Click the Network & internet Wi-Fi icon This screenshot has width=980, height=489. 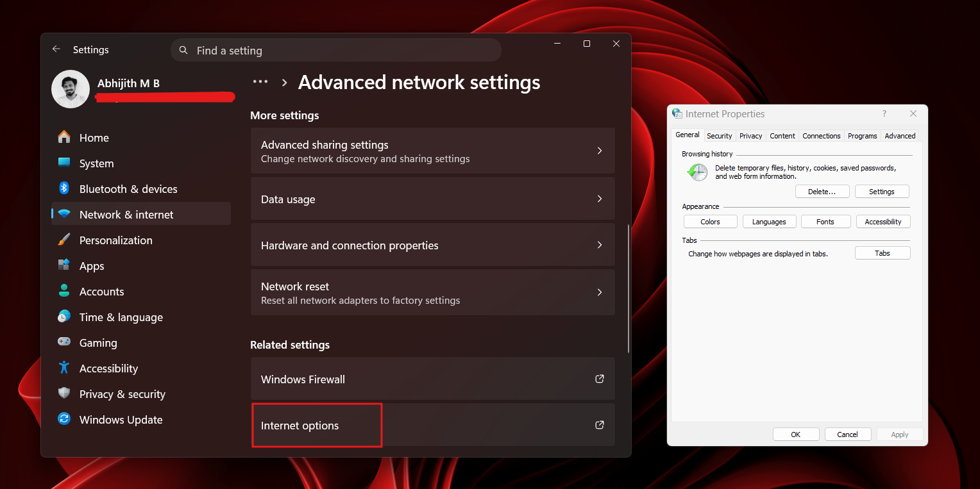coord(64,214)
